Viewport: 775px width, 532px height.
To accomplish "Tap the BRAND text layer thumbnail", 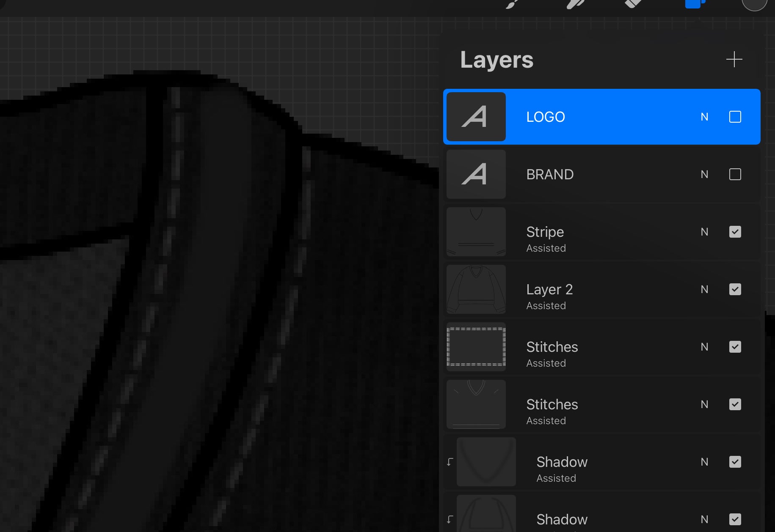I will [476, 174].
